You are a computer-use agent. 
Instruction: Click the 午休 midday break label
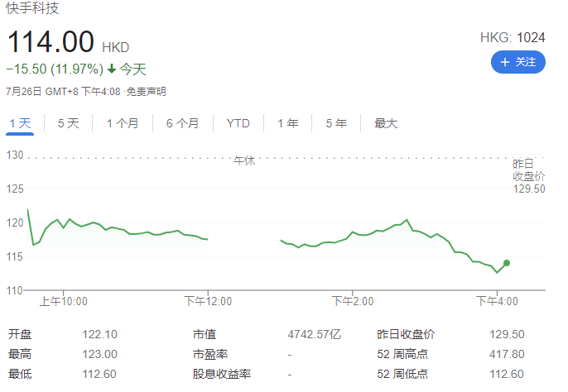tap(244, 160)
